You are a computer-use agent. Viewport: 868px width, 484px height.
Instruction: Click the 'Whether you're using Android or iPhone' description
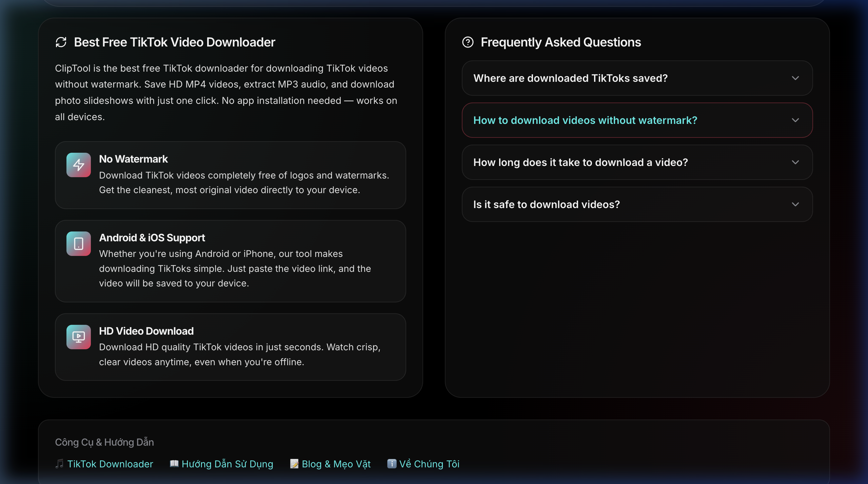coord(235,268)
